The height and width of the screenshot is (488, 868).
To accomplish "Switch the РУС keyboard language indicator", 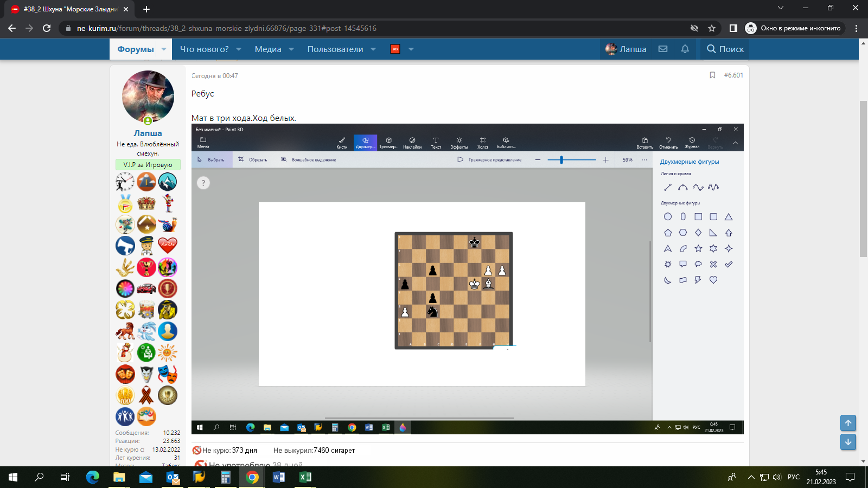I will click(793, 477).
